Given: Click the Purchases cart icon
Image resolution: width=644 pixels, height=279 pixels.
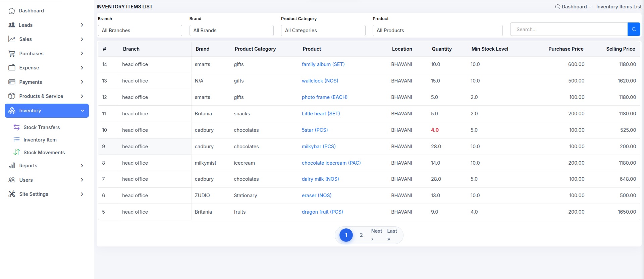Looking at the screenshot, I should (x=12, y=53).
